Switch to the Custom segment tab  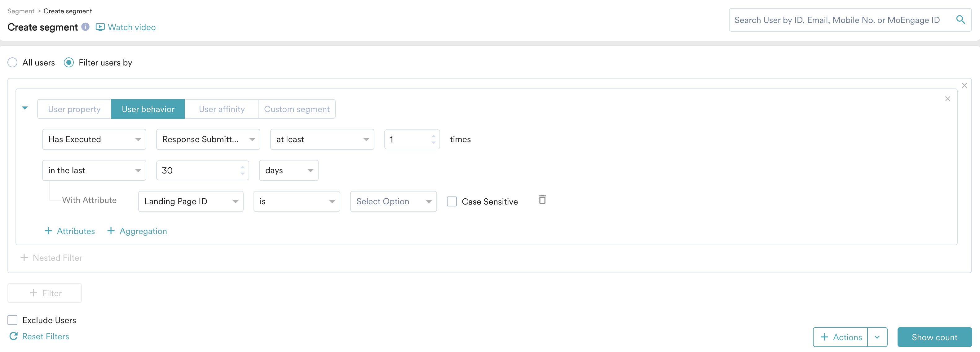point(297,109)
